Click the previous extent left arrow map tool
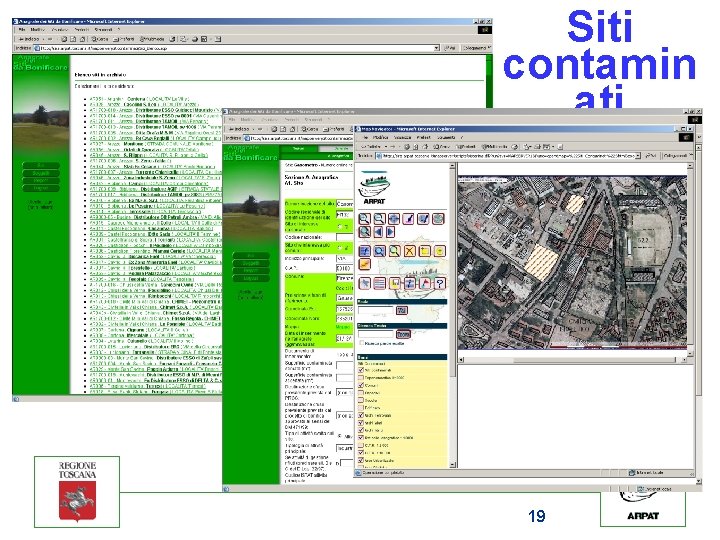 coord(378,232)
